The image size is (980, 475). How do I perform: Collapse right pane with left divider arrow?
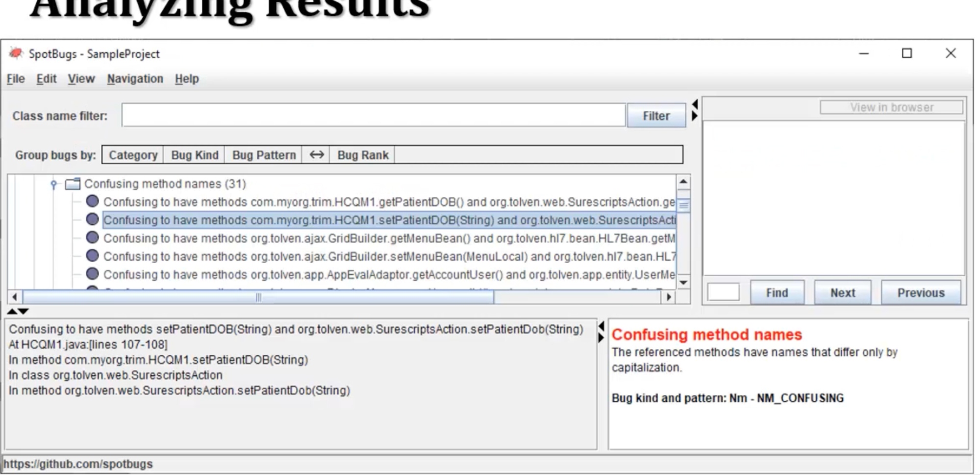[695, 104]
